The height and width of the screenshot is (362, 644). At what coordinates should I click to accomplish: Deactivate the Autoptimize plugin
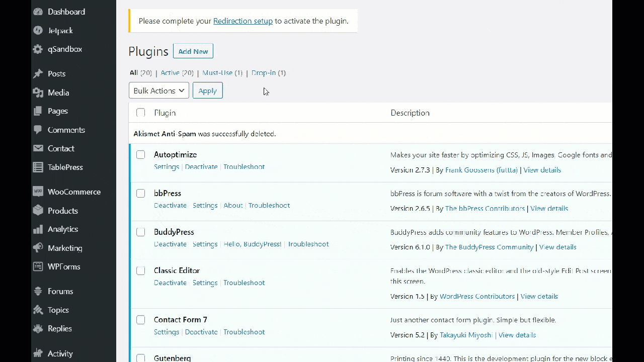[201, 167]
